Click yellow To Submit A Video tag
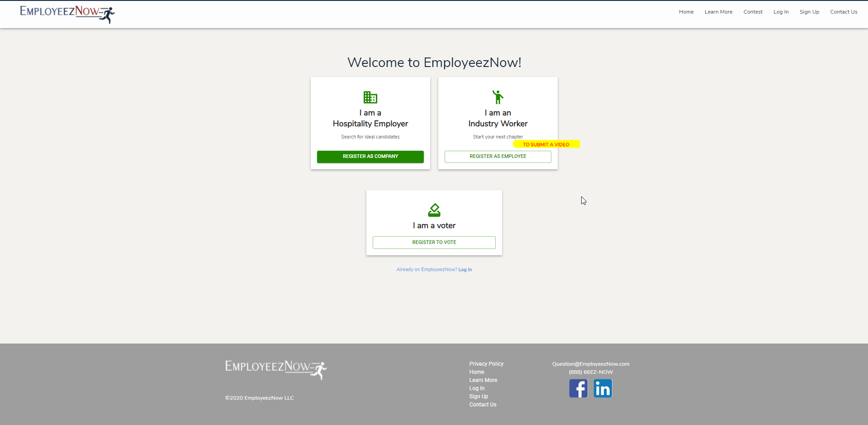The height and width of the screenshot is (425, 868). [x=546, y=144]
